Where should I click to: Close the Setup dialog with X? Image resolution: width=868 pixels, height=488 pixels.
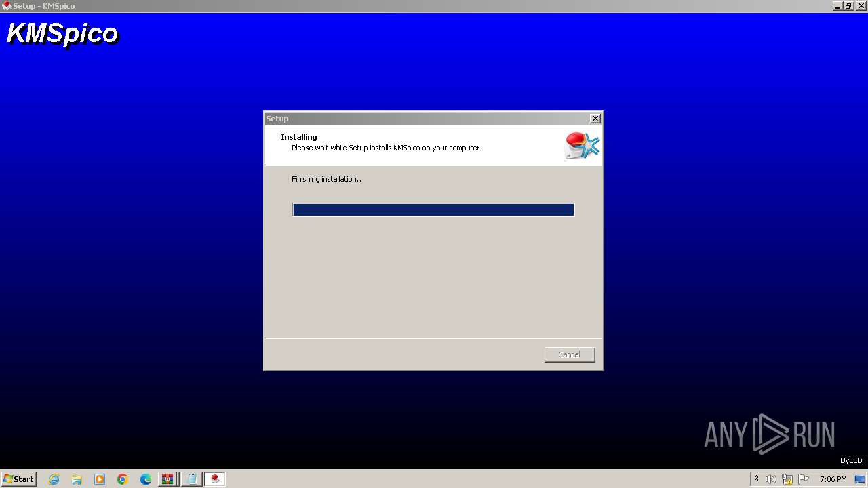pos(595,119)
